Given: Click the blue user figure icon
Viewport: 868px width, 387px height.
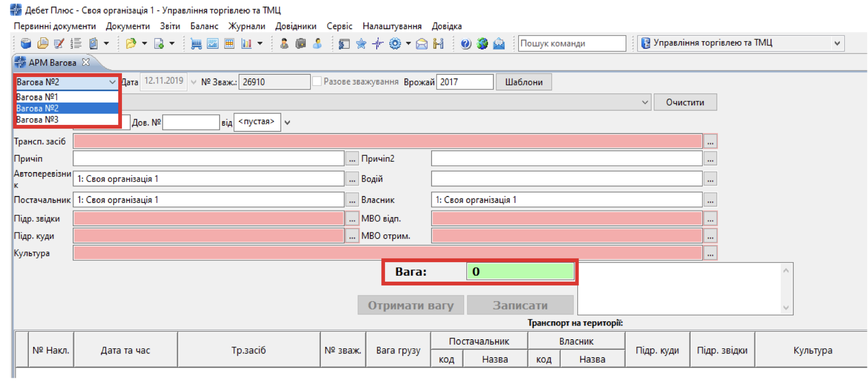Looking at the screenshot, I should [x=317, y=43].
